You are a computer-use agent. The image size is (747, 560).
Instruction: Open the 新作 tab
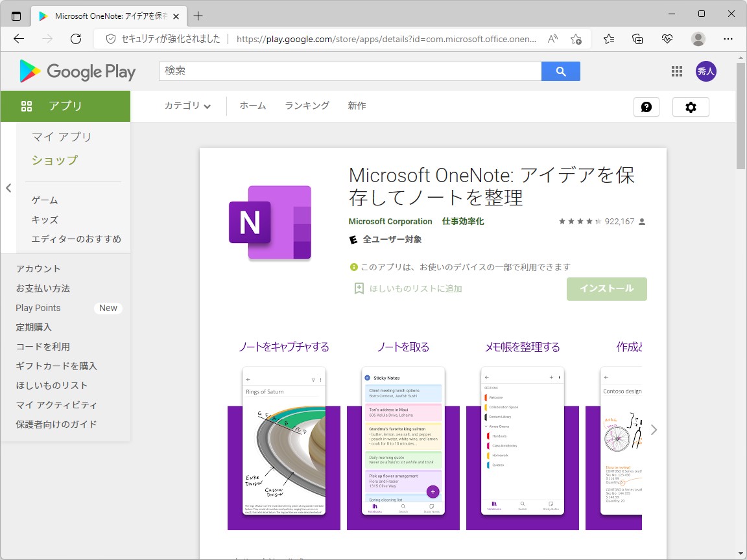[x=357, y=106]
